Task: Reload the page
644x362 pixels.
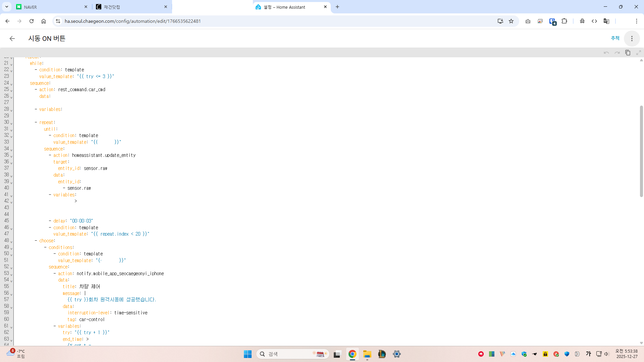Action: coord(32,21)
